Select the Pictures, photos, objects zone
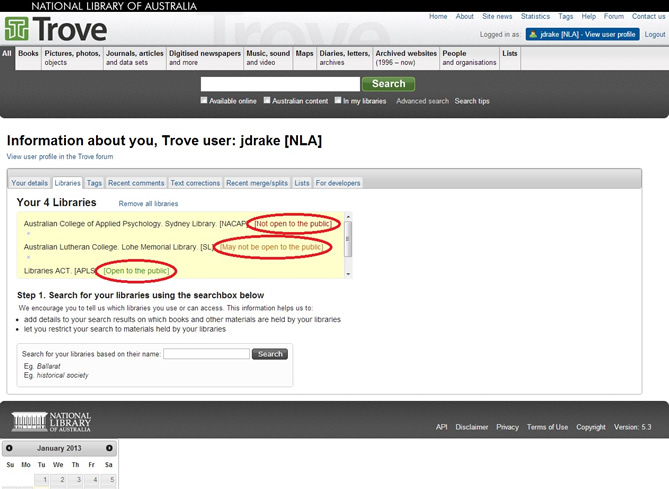This screenshot has height=489, width=669. 72,58
